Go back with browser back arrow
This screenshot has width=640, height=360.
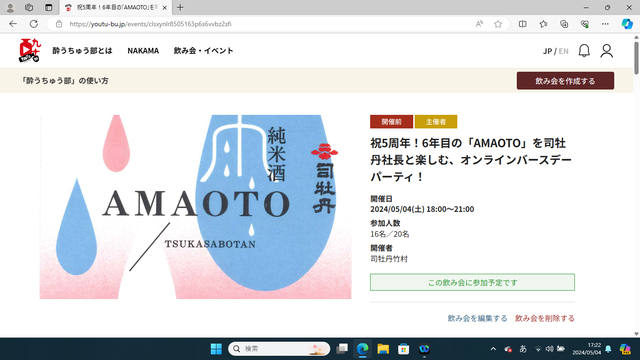13,24
